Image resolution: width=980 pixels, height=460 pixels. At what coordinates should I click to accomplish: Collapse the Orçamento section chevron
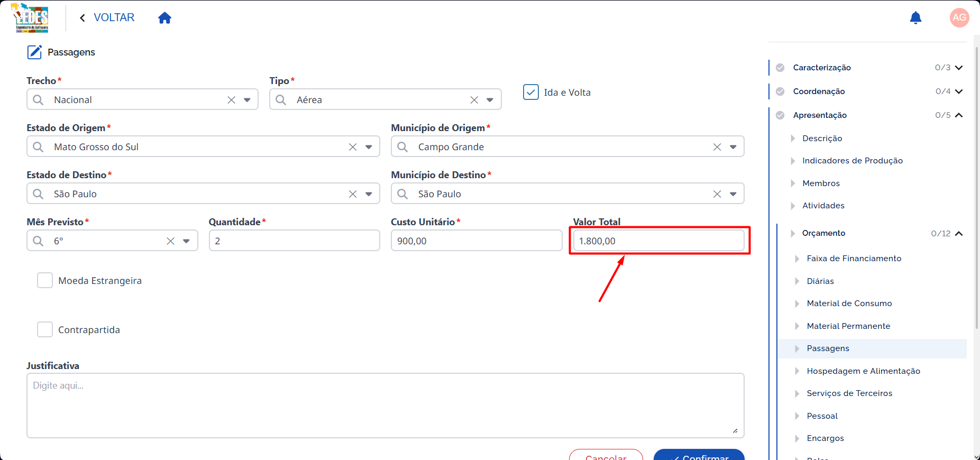(959, 233)
